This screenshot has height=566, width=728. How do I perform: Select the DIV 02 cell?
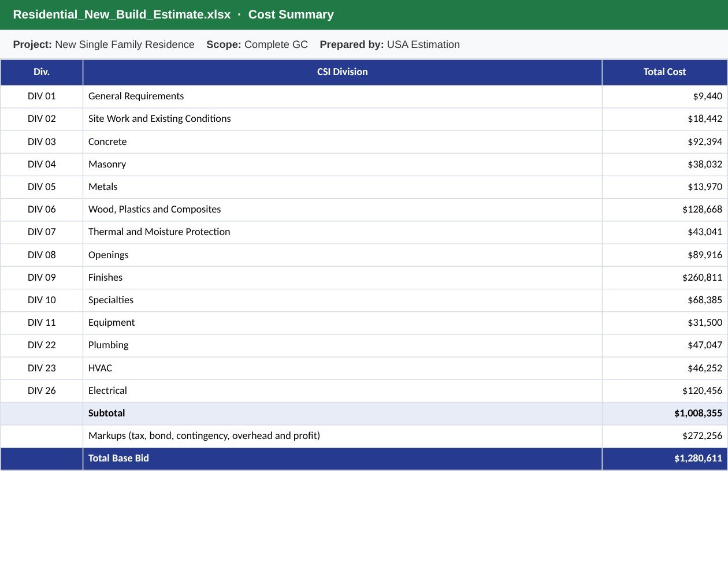42,119
